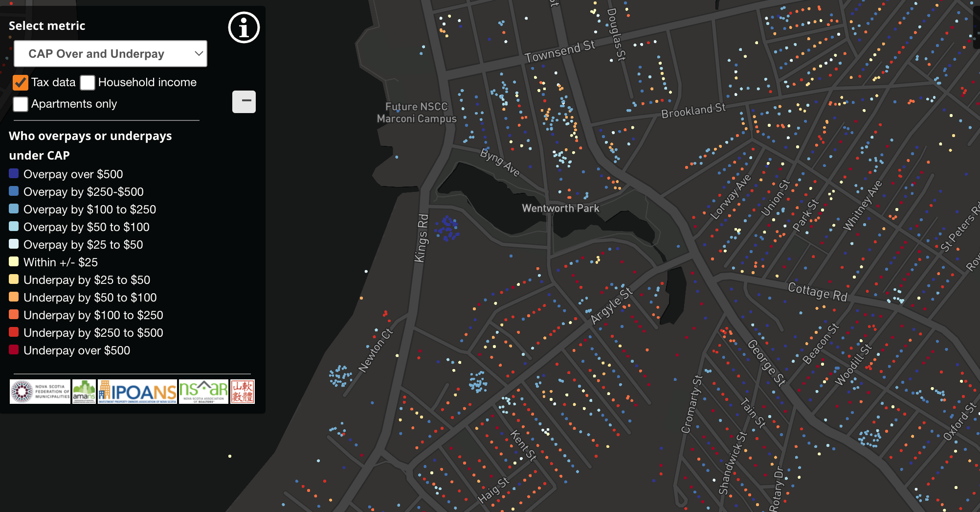This screenshot has width=980, height=512.
Task: Click light blue dot cluster west of Newton Ct
Action: click(x=340, y=376)
